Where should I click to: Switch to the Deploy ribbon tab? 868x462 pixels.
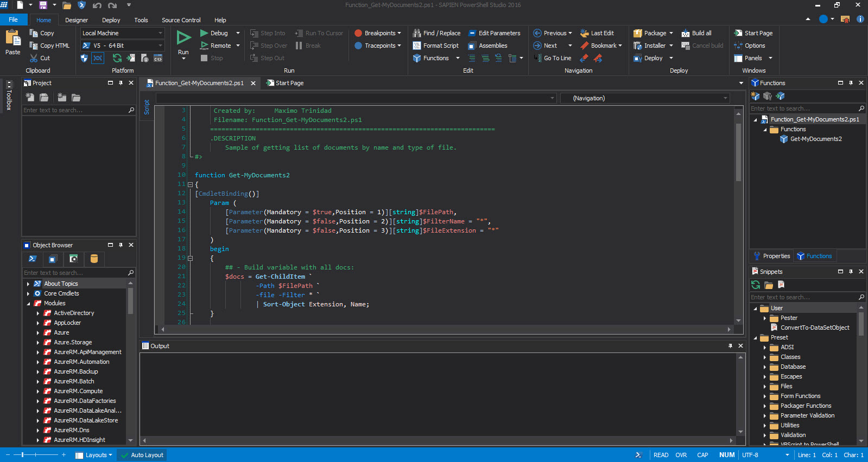(x=111, y=20)
